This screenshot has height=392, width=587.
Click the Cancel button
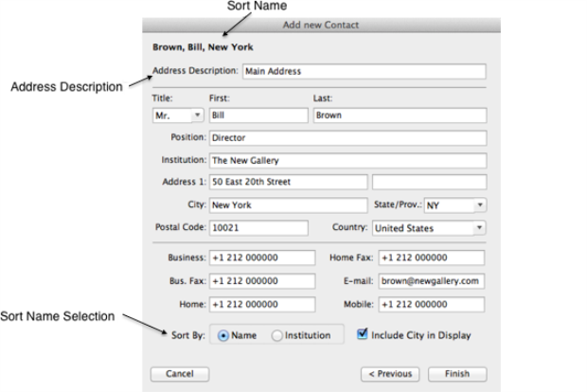click(x=179, y=374)
